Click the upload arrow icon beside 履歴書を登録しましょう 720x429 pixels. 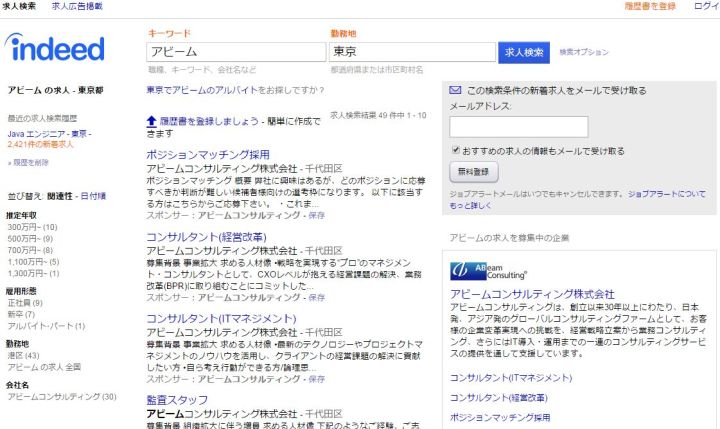pos(152,121)
